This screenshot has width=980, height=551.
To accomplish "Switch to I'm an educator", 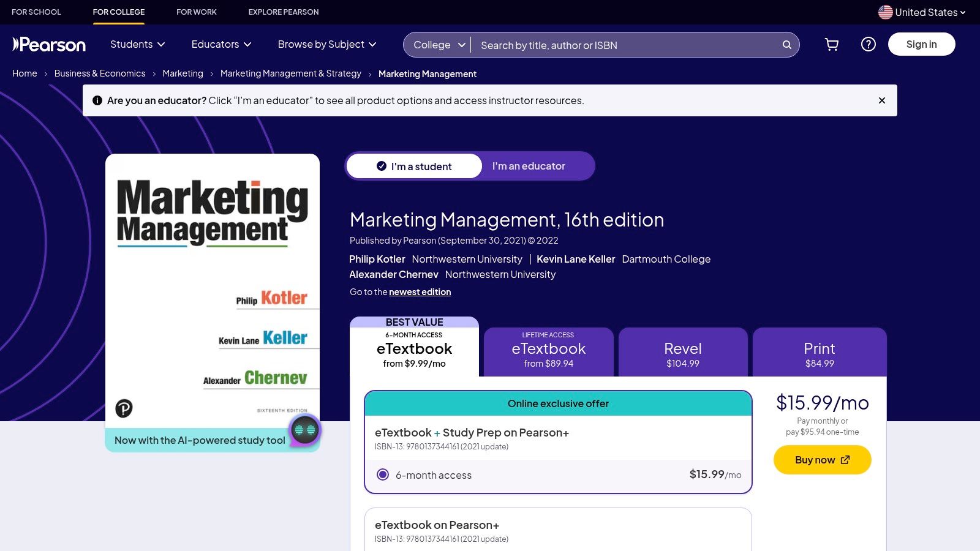I will tap(529, 166).
